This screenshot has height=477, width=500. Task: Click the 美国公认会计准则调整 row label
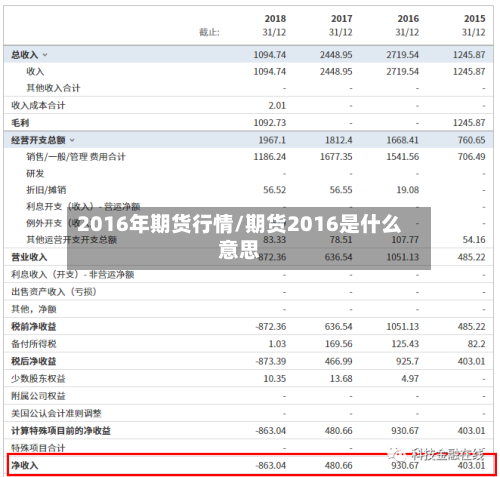coord(56,414)
